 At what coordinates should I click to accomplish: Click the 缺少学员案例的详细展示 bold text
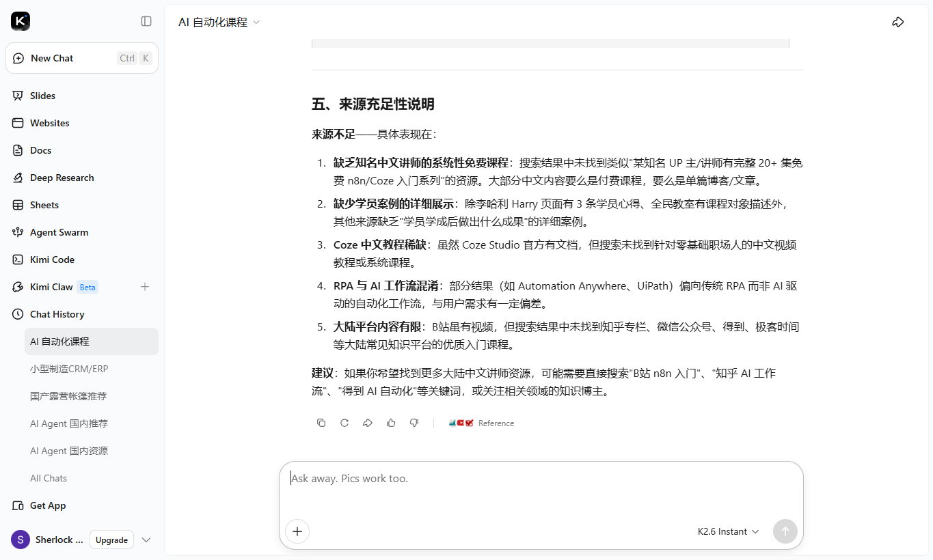394,204
